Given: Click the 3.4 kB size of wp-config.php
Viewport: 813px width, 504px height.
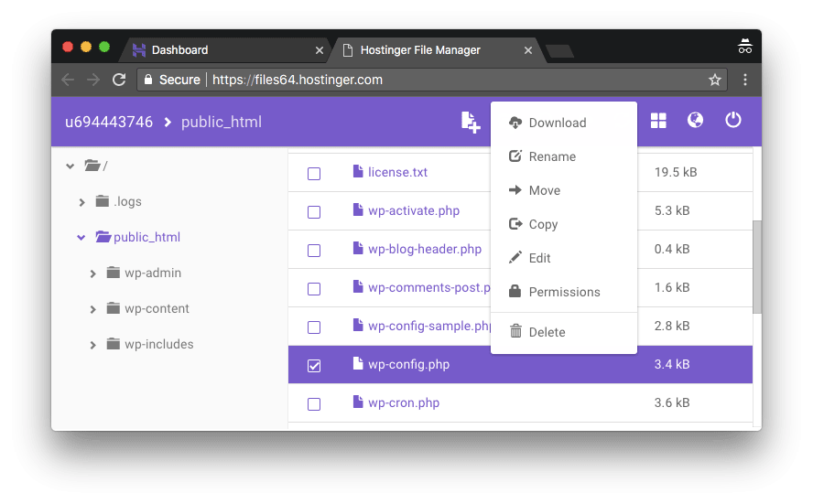Looking at the screenshot, I should tap(672, 364).
